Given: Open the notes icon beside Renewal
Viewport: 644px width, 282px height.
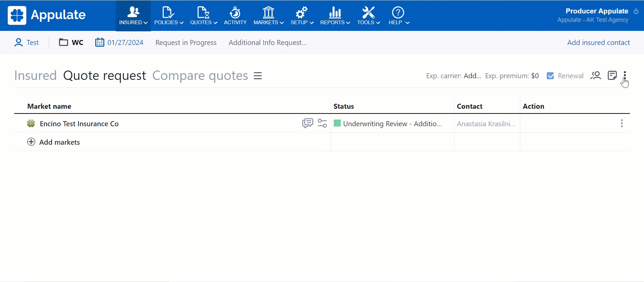Looking at the screenshot, I should click(612, 76).
